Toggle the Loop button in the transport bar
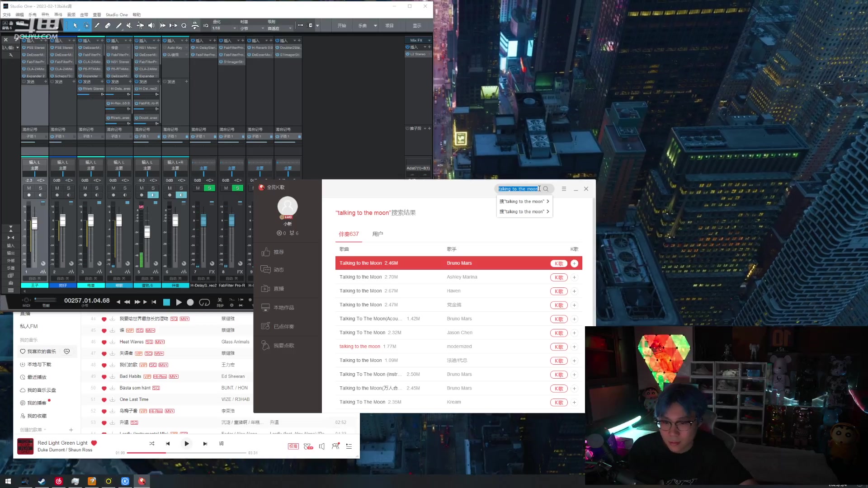The image size is (868, 488). point(204,302)
